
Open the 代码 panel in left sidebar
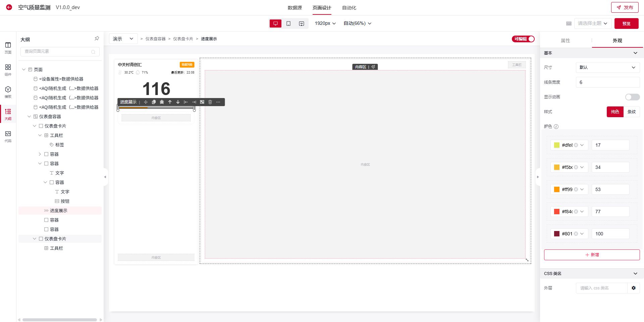8,136
